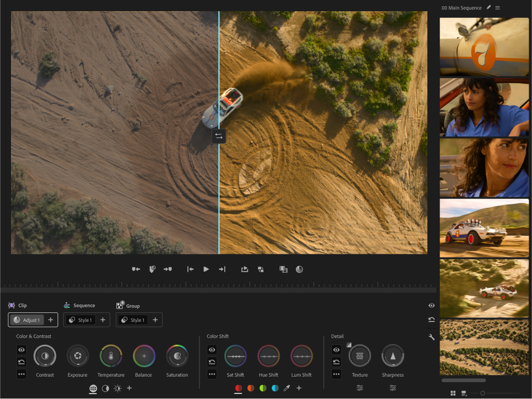Select the Hue Shift control
The width and height of the screenshot is (532, 399).
tap(269, 357)
